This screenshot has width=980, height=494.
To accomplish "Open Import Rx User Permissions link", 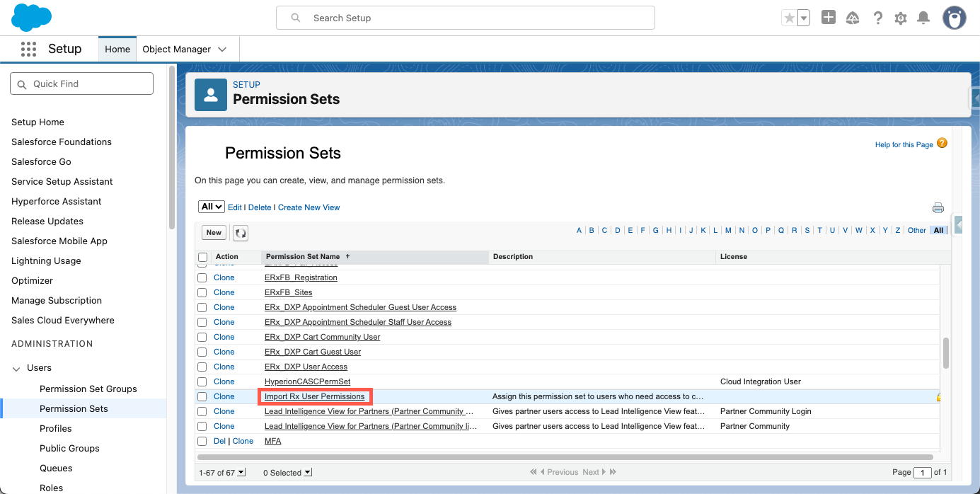I will (314, 396).
